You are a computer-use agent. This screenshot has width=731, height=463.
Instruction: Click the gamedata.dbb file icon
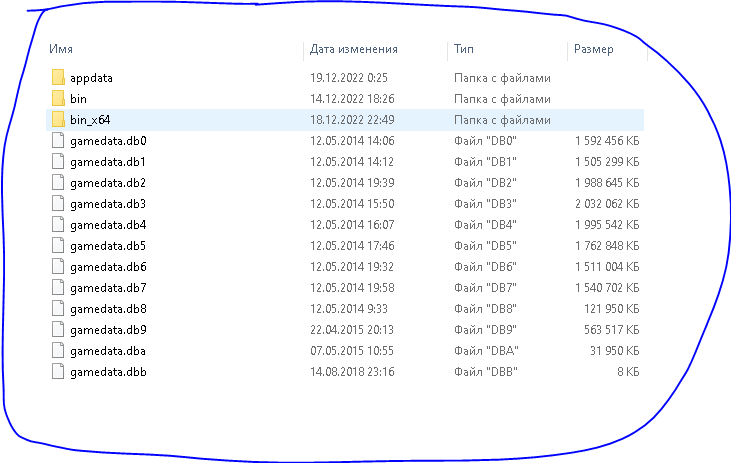pyautogui.click(x=57, y=372)
